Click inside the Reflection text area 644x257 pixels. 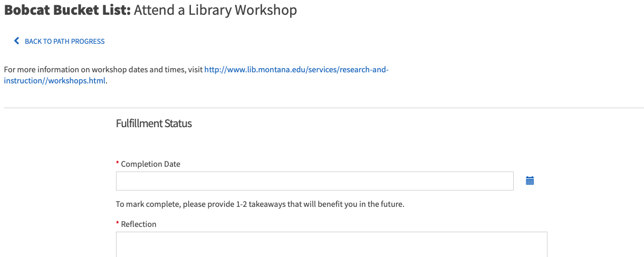point(331,244)
